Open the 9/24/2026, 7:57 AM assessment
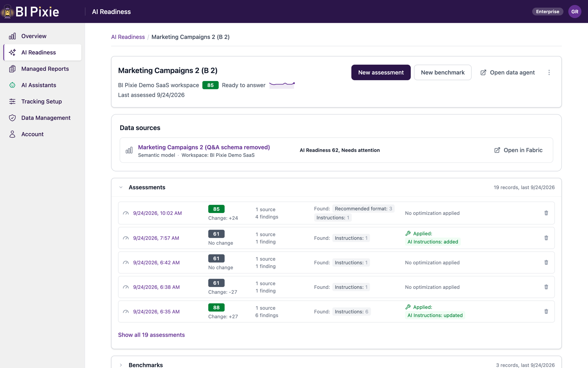 click(x=156, y=238)
